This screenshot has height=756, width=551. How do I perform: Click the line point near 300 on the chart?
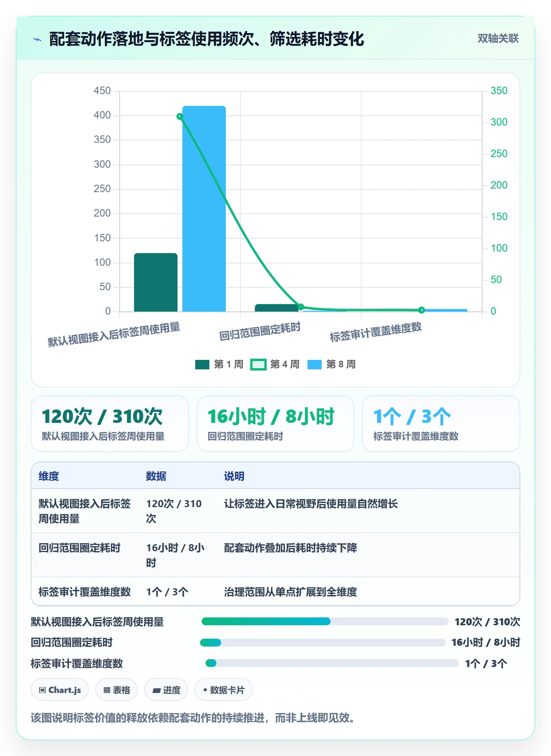180,117
